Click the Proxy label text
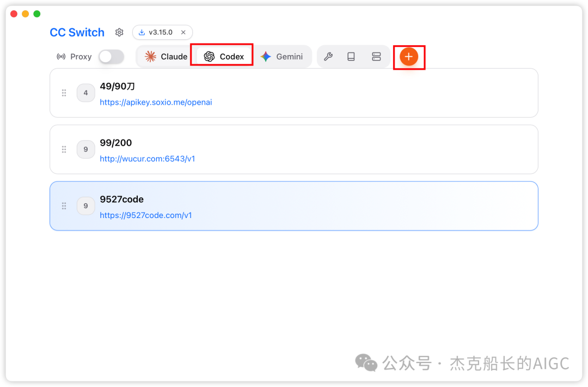Image resolution: width=588 pixels, height=387 pixels. [x=81, y=57]
